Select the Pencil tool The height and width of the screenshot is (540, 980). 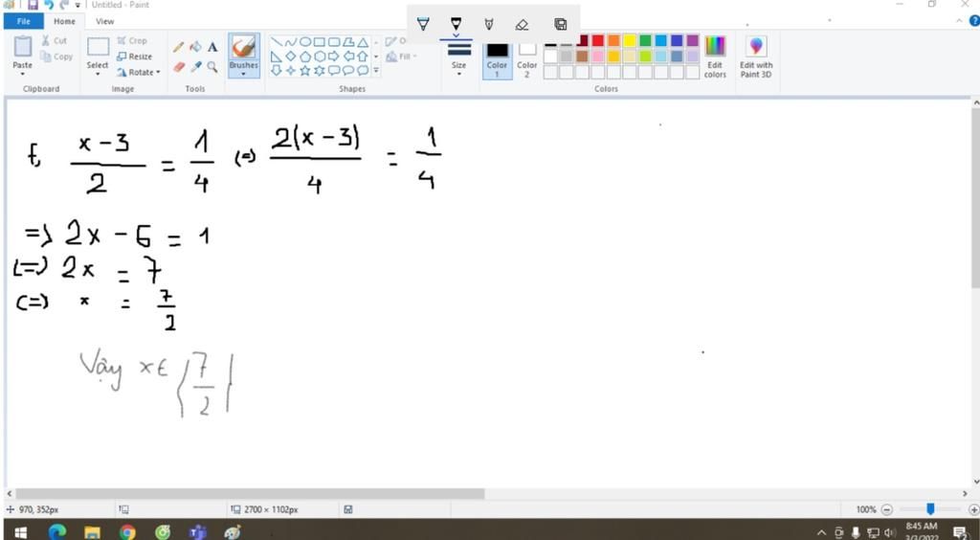pos(178,47)
